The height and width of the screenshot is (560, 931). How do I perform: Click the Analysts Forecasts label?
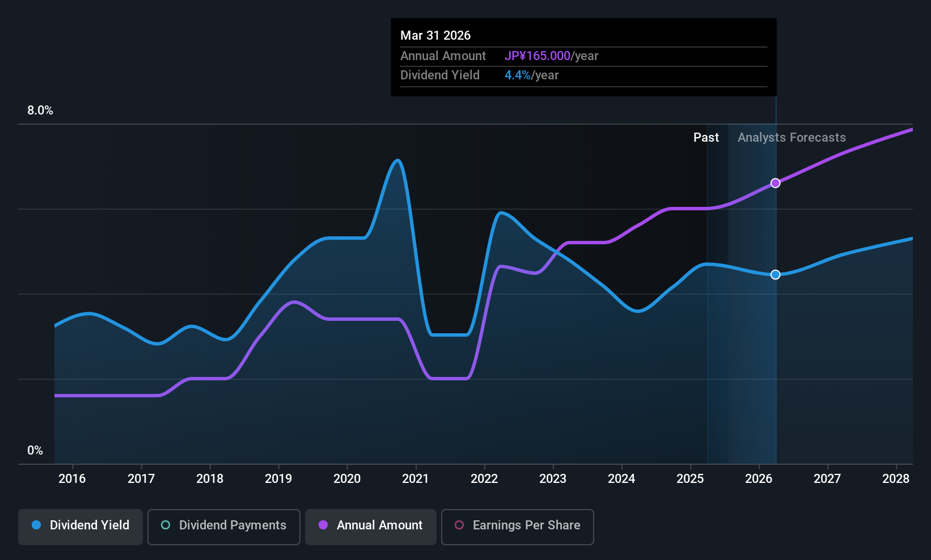coord(792,137)
